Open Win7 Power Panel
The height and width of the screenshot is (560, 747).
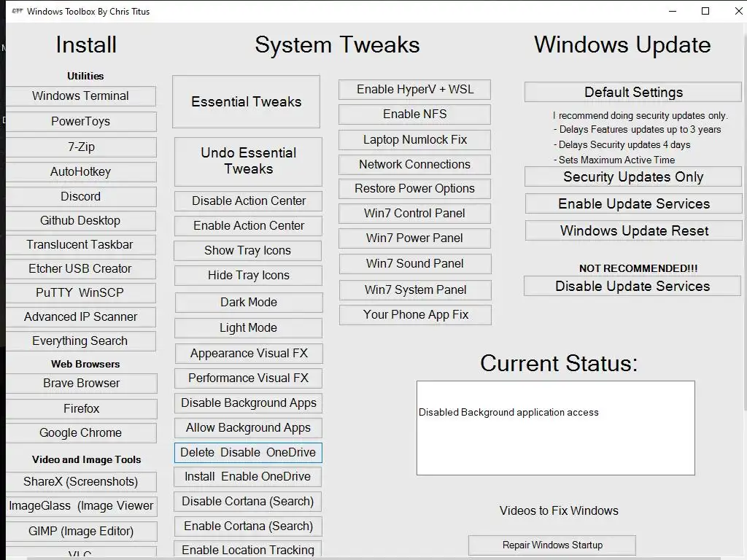pos(414,238)
